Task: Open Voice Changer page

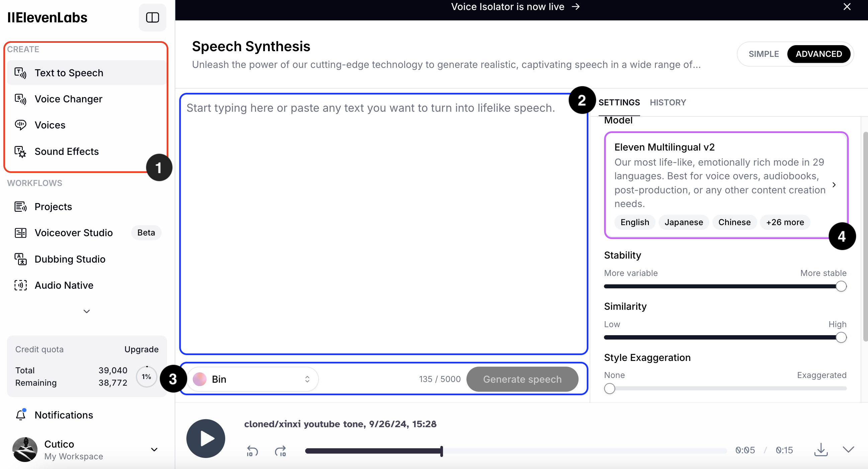Action: tap(87, 99)
